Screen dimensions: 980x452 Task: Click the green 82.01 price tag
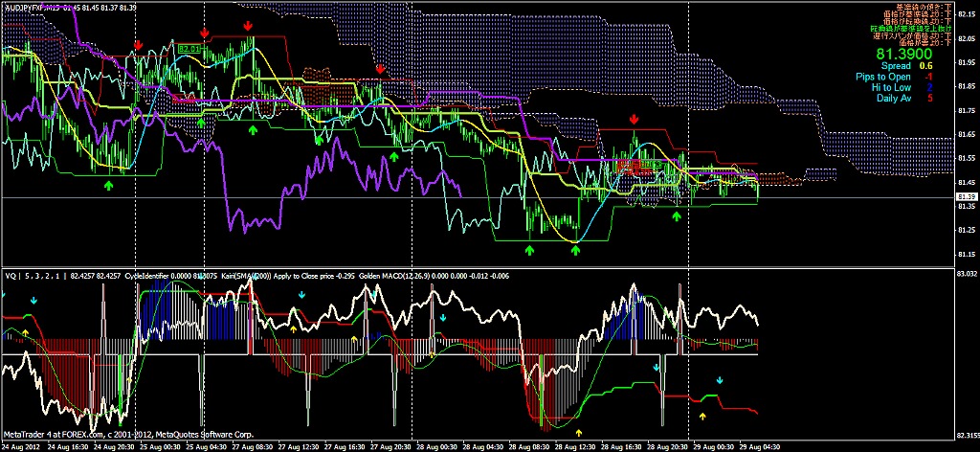(189, 48)
